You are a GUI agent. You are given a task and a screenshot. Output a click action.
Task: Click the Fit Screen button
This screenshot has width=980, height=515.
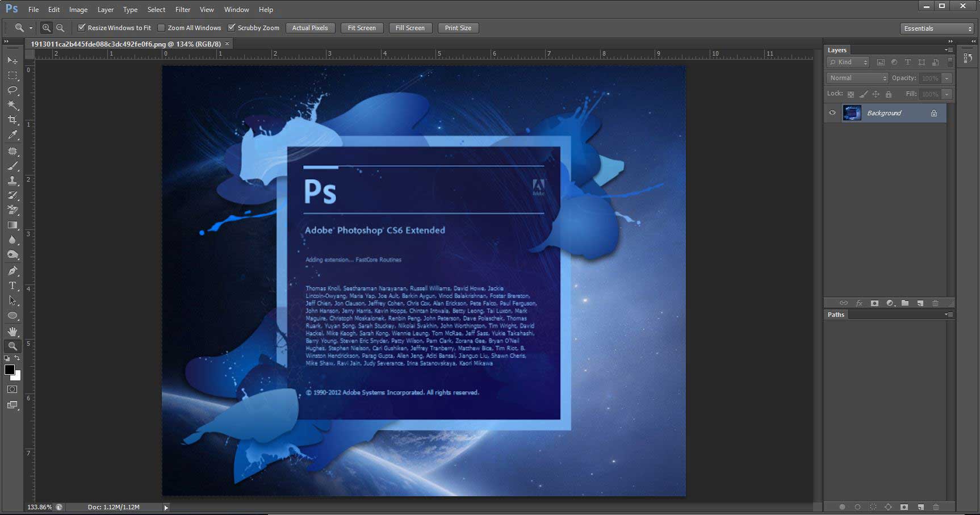point(362,28)
